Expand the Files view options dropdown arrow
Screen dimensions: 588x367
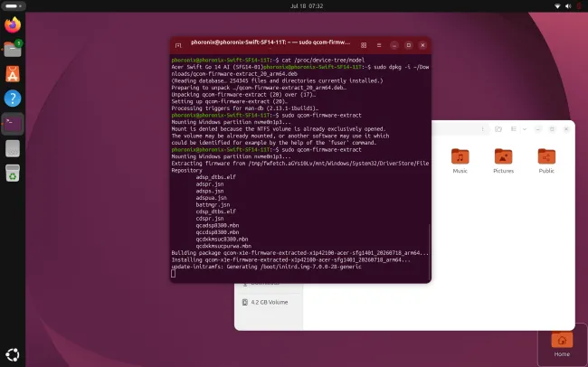pos(525,129)
